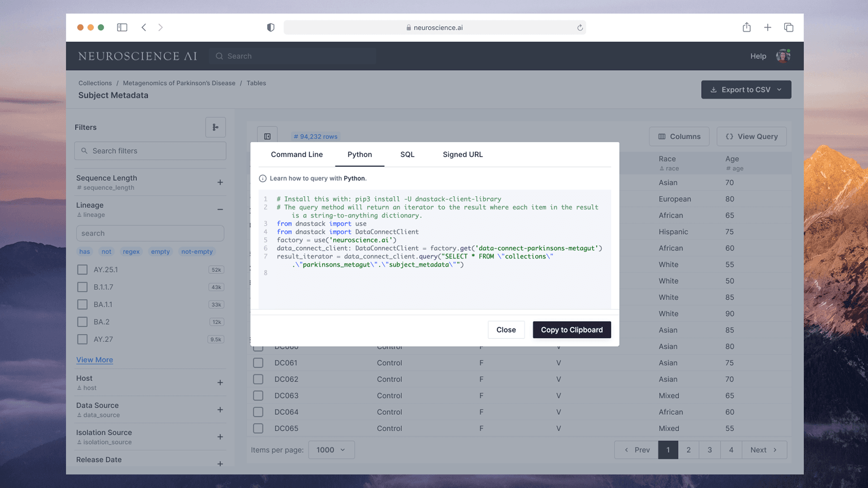
Task: Select the not-empty filter operator
Action: (197, 252)
